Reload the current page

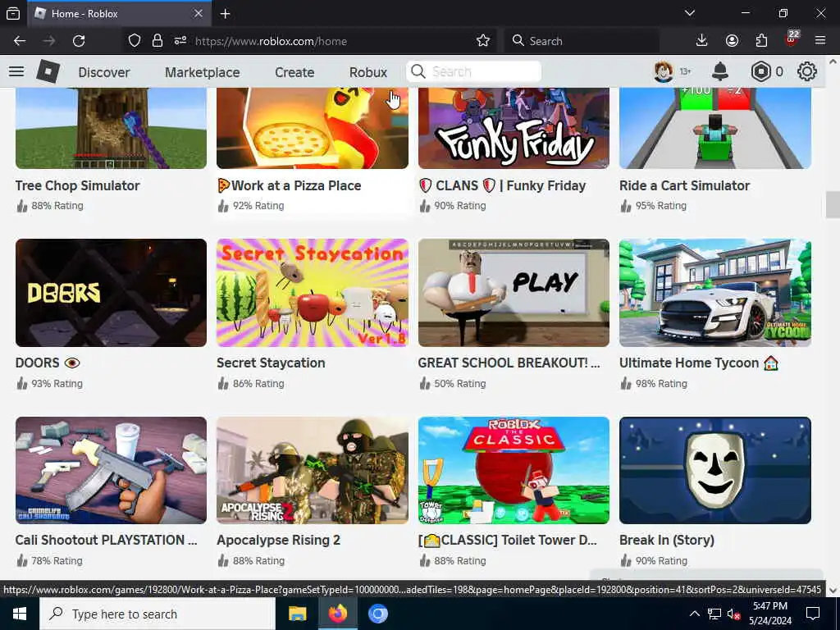(x=79, y=41)
